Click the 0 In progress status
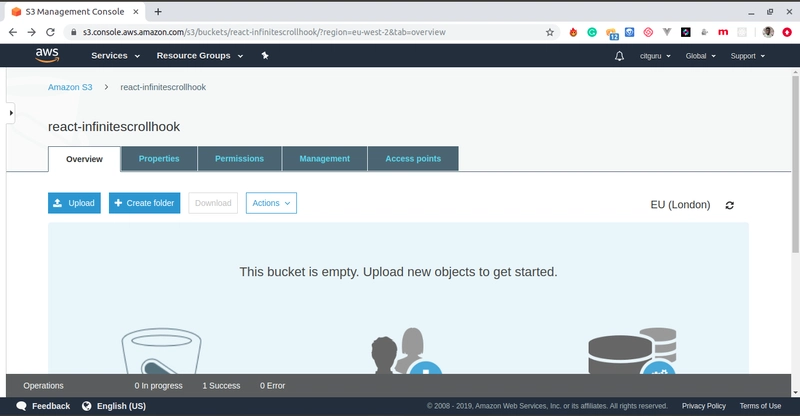Viewport: 800px width, 416px height. 158,386
